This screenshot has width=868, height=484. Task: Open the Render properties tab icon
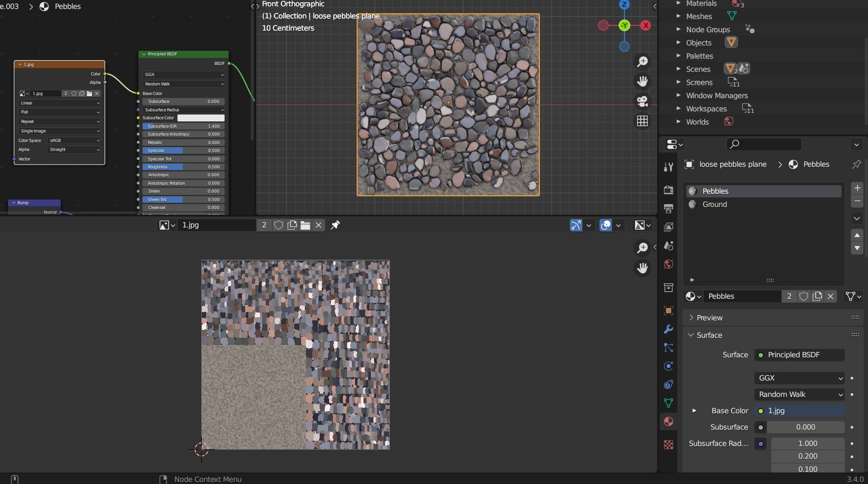(x=668, y=190)
